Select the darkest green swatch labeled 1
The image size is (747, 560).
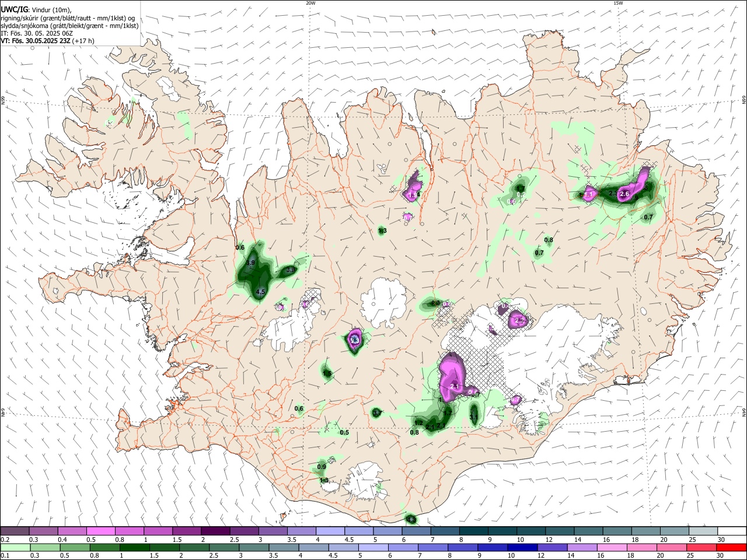pyautogui.click(x=134, y=547)
